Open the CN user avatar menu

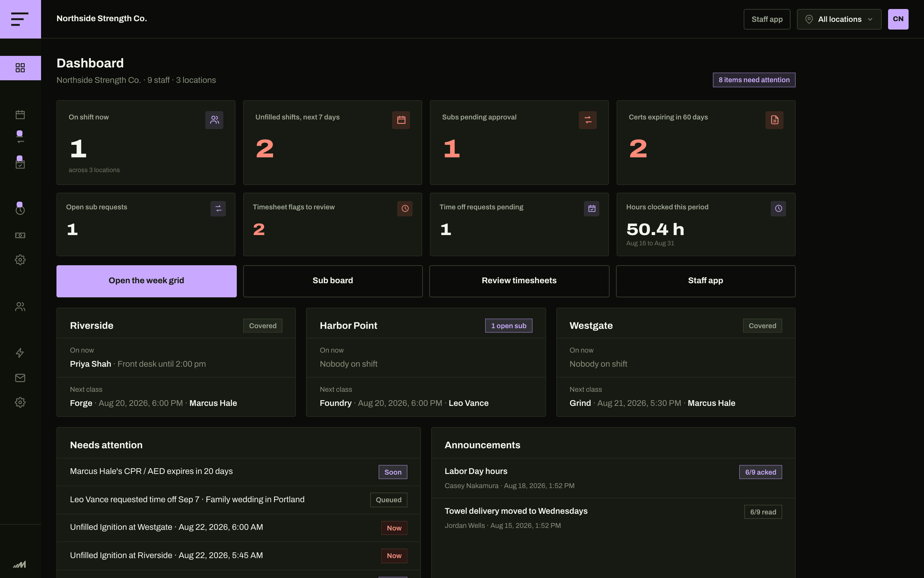898,19
